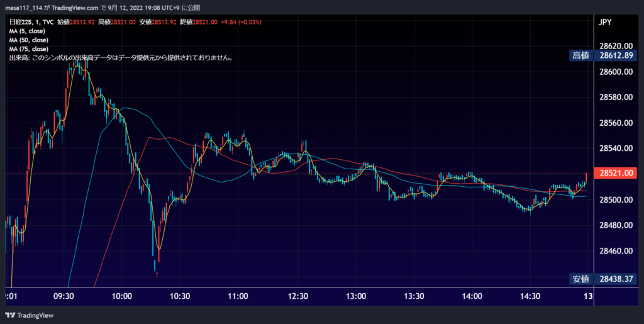
Task: Open masa117_114 author profile name
Action: click(24, 8)
